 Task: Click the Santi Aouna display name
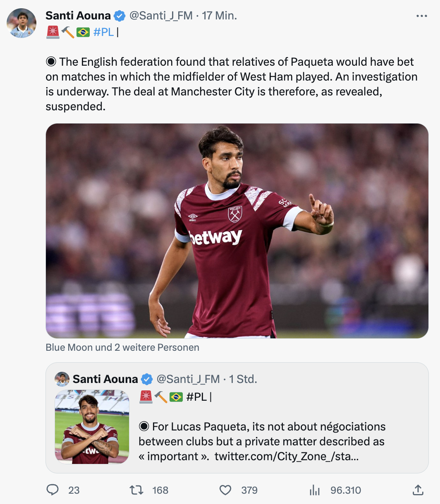point(78,16)
